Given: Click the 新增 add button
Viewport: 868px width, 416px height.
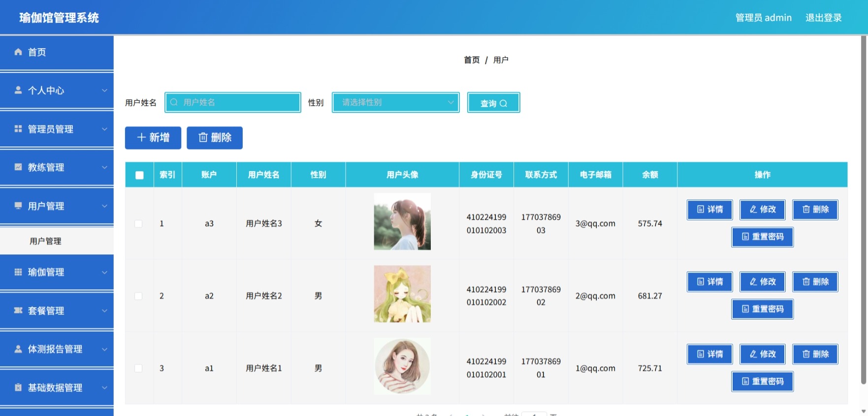Looking at the screenshot, I should tap(153, 138).
